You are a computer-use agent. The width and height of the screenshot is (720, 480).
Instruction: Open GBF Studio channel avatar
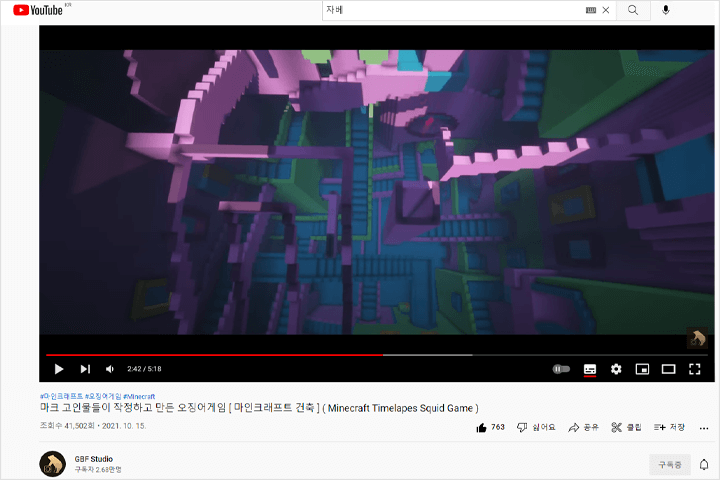[x=52, y=463]
